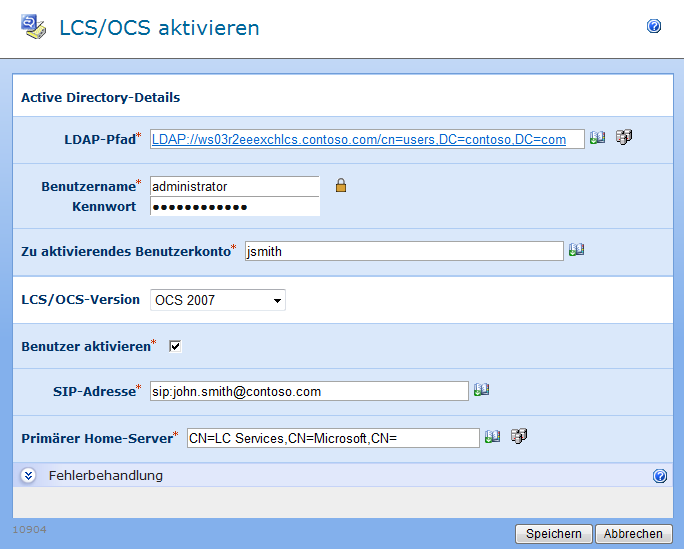Screen dimensions: 684x549
Task: Toggle the Benutzer aktivieren checkbox
Action: 175,346
